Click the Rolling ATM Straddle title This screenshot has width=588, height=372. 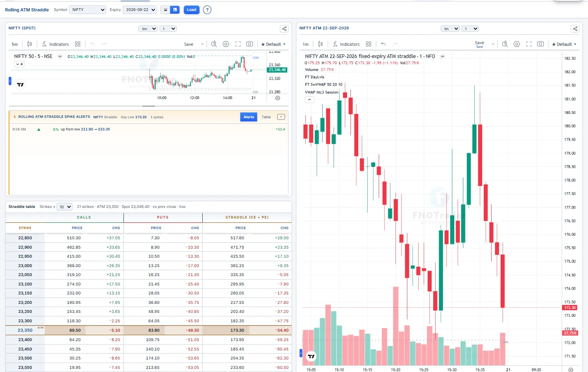[x=27, y=10]
